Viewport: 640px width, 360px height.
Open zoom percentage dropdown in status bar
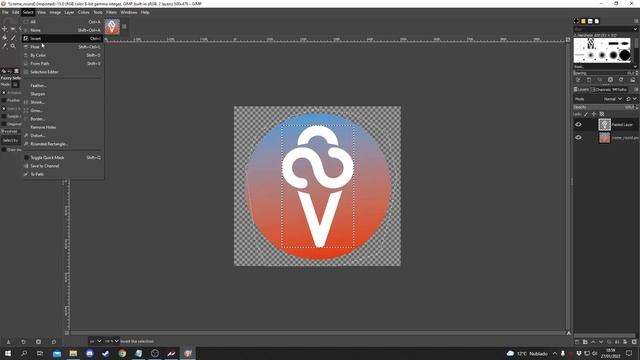111,341
